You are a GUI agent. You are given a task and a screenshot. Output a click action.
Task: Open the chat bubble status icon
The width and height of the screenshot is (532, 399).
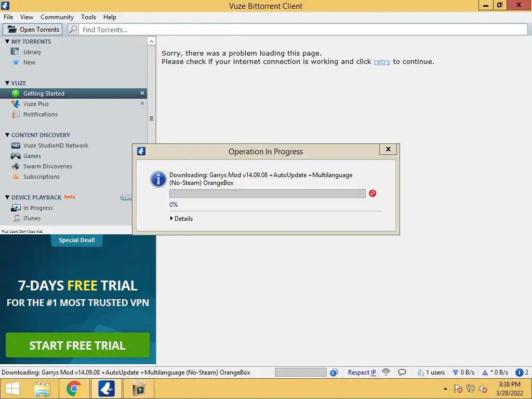point(402,372)
